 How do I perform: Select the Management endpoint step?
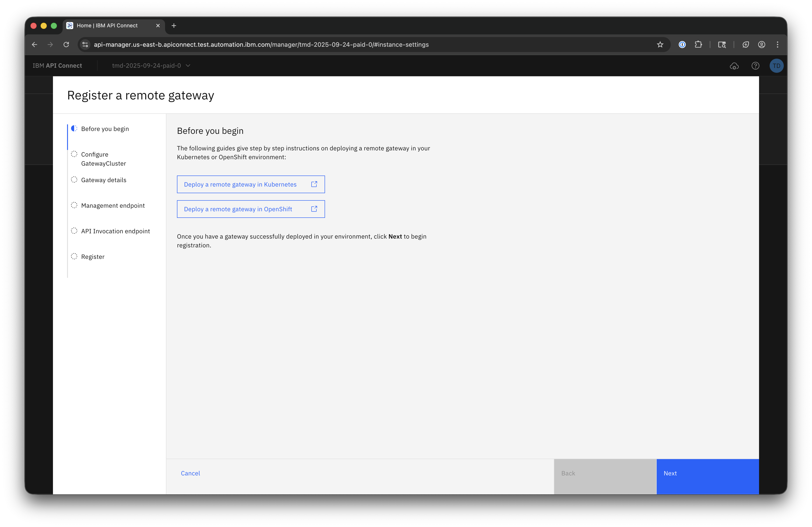[113, 206]
